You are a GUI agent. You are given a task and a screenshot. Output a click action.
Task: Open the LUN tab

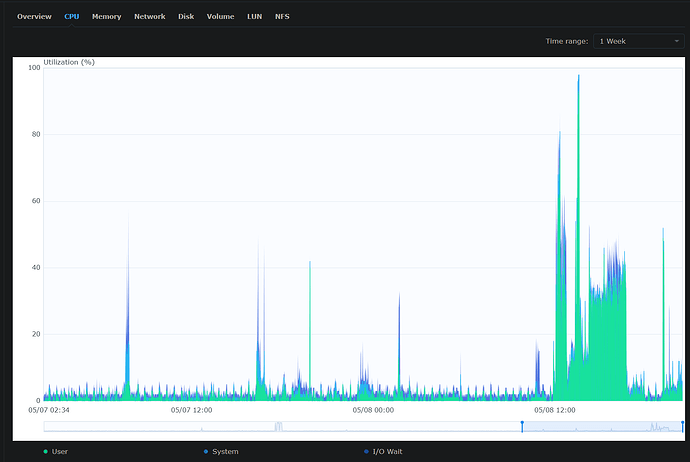(x=254, y=17)
